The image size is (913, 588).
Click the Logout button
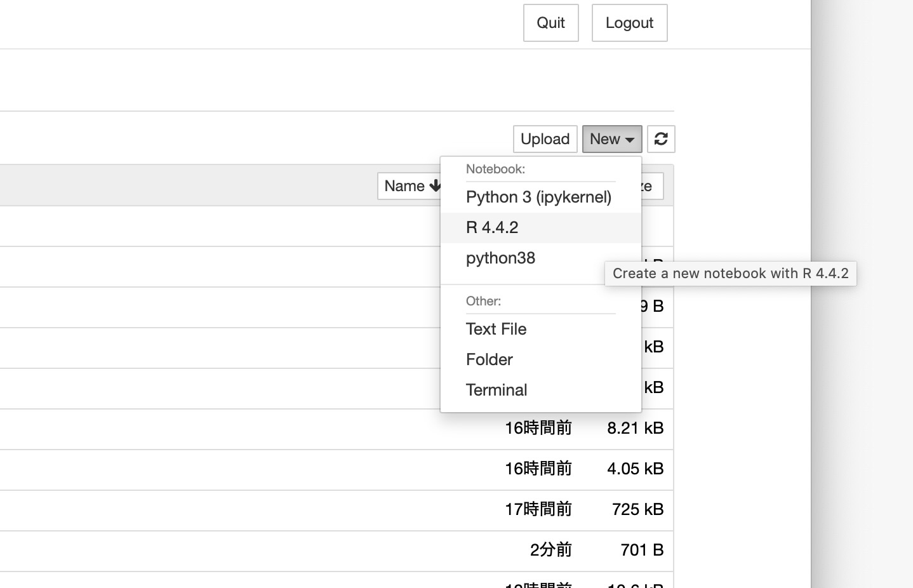629,23
